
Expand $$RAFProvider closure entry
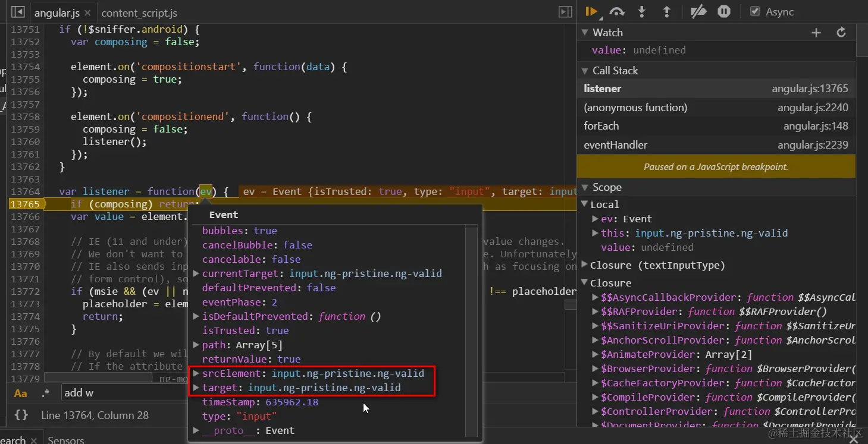596,311
